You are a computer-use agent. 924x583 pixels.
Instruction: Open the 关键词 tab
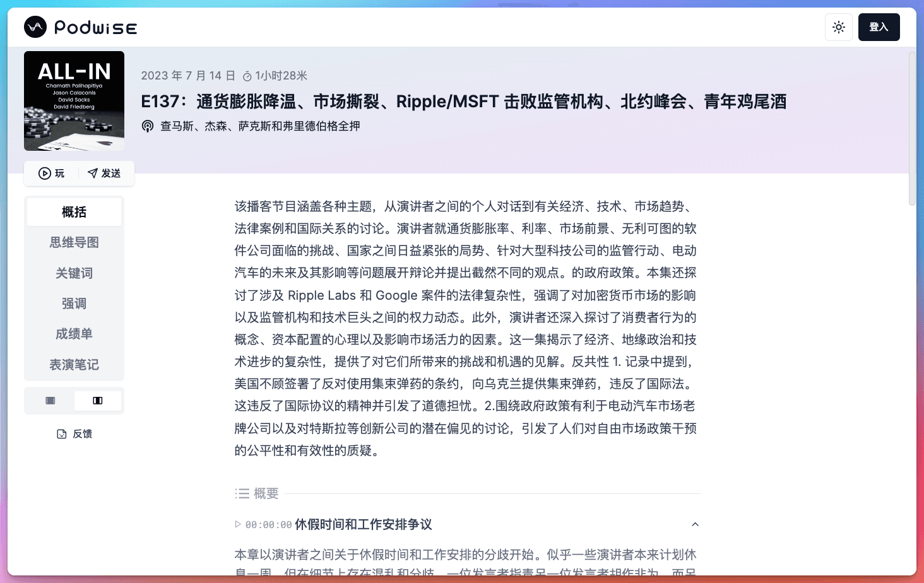pyautogui.click(x=74, y=273)
